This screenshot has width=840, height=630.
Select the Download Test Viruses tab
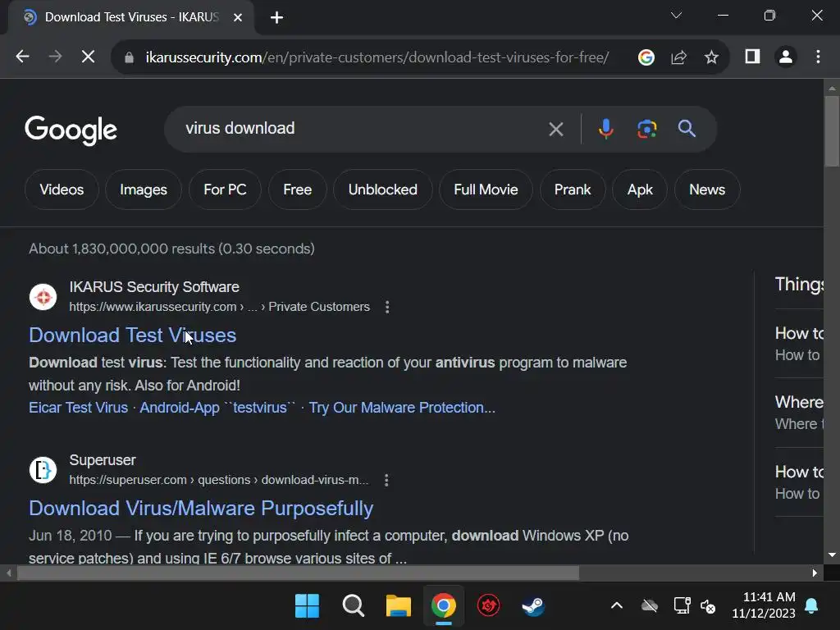(x=131, y=18)
